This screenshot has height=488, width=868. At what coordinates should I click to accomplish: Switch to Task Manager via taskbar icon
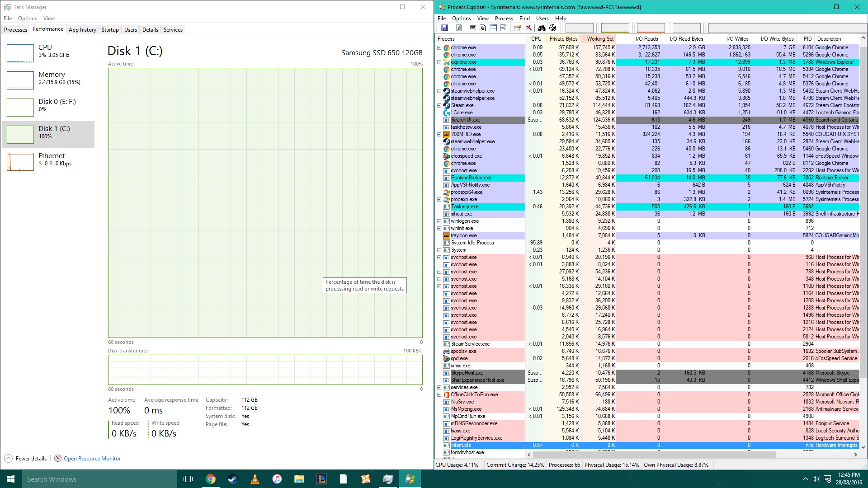tap(388, 479)
